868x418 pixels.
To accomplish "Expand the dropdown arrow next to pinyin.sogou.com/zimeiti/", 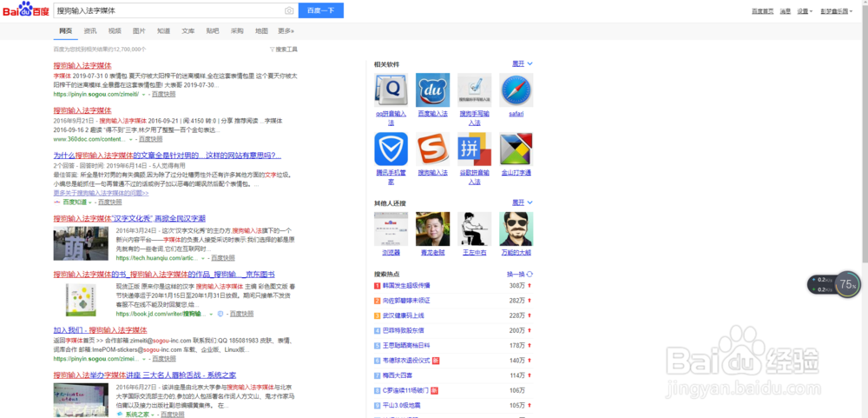I will pos(143,95).
